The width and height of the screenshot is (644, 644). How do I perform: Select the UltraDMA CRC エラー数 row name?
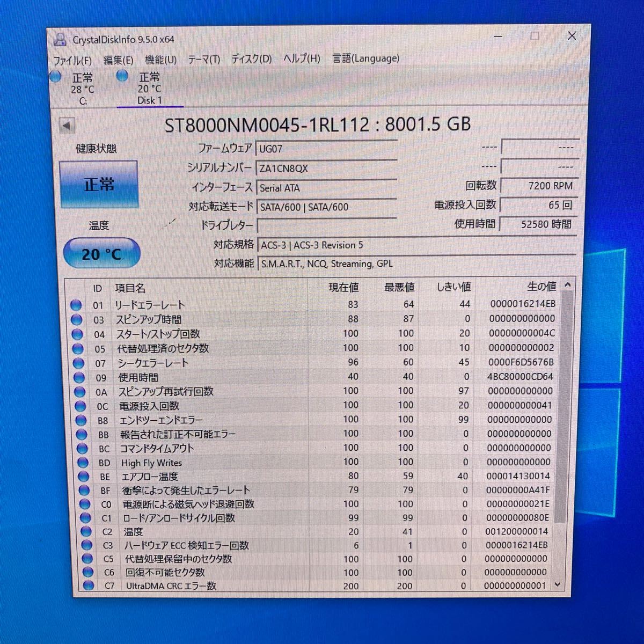click(x=171, y=586)
